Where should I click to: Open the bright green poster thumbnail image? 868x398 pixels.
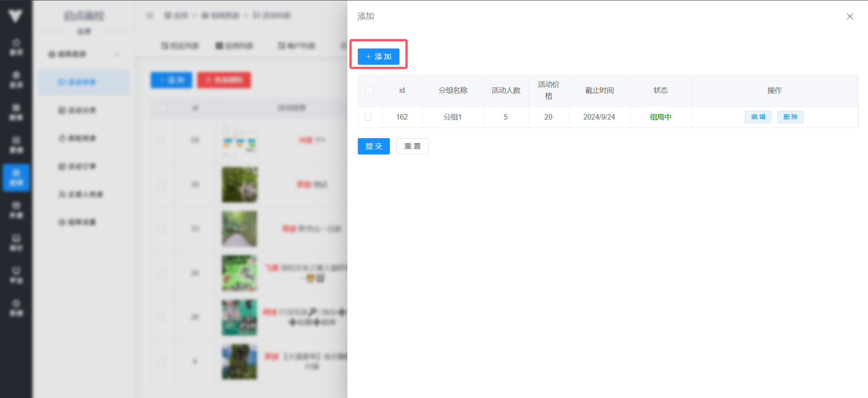click(239, 273)
